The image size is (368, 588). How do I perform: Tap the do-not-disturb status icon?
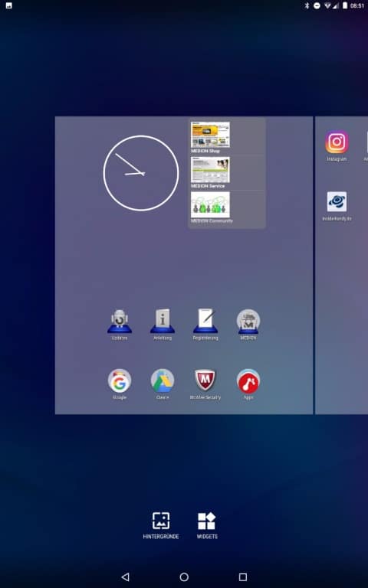pyautogui.click(x=317, y=5)
